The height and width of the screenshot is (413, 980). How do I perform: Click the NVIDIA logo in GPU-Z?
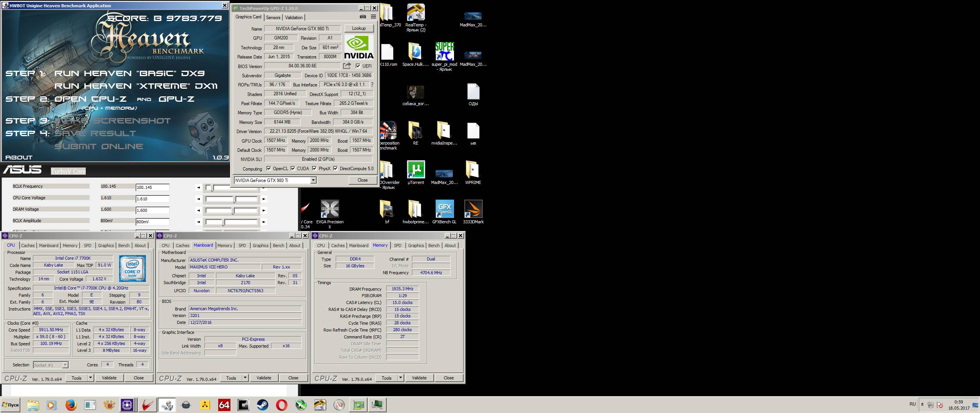[359, 47]
